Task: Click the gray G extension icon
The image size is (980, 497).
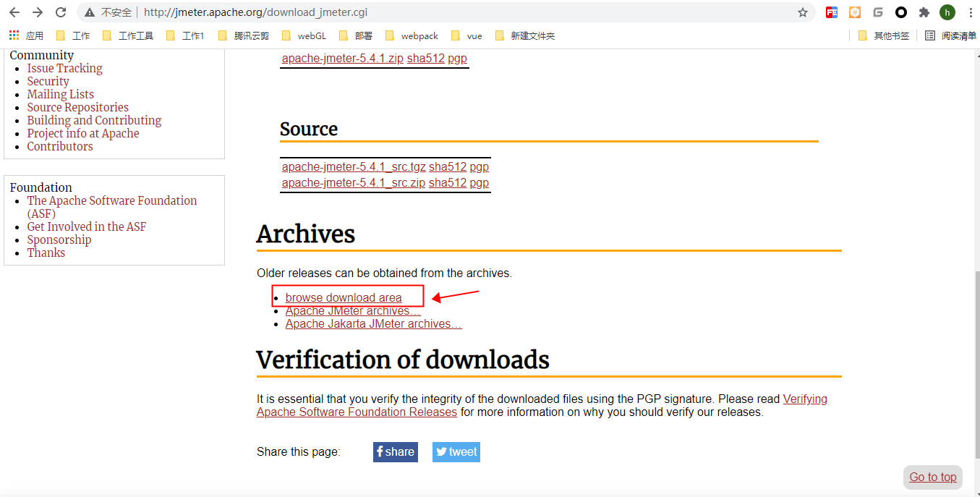Action: (877, 12)
